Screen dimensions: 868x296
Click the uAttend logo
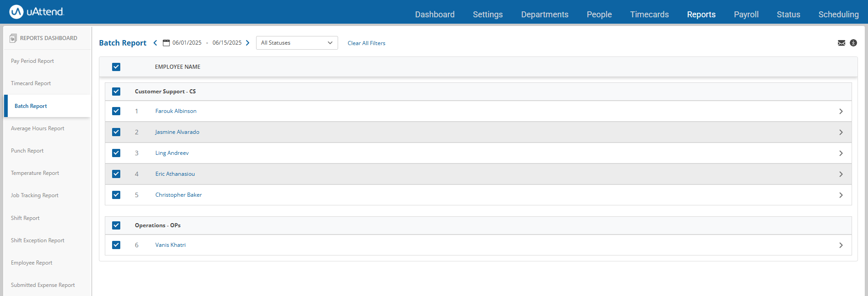[37, 12]
